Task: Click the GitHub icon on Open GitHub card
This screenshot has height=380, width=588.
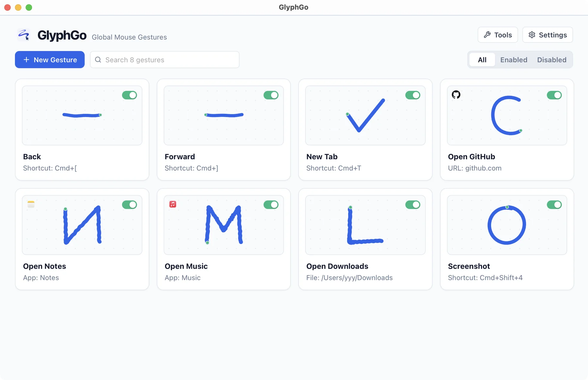Action: coord(456,95)
